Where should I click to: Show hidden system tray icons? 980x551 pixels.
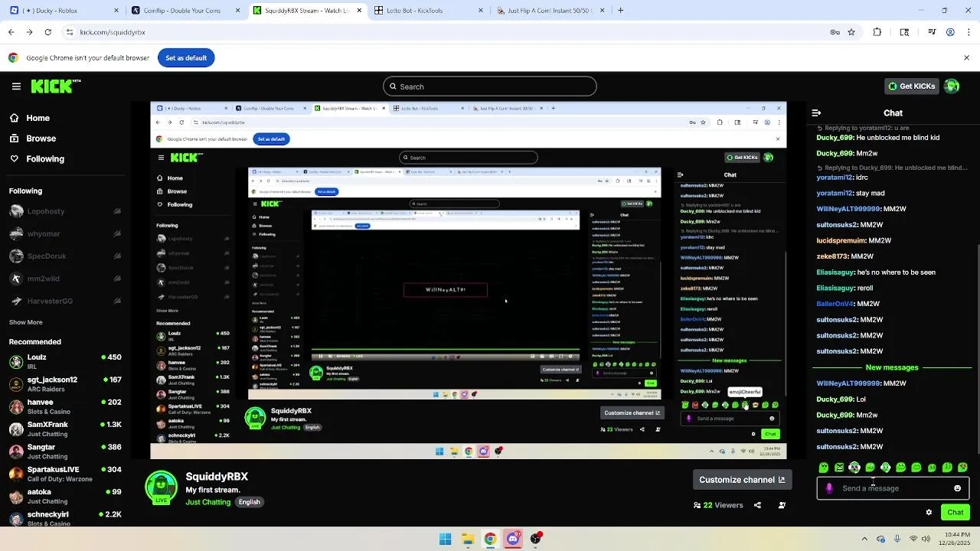[864, 539]
